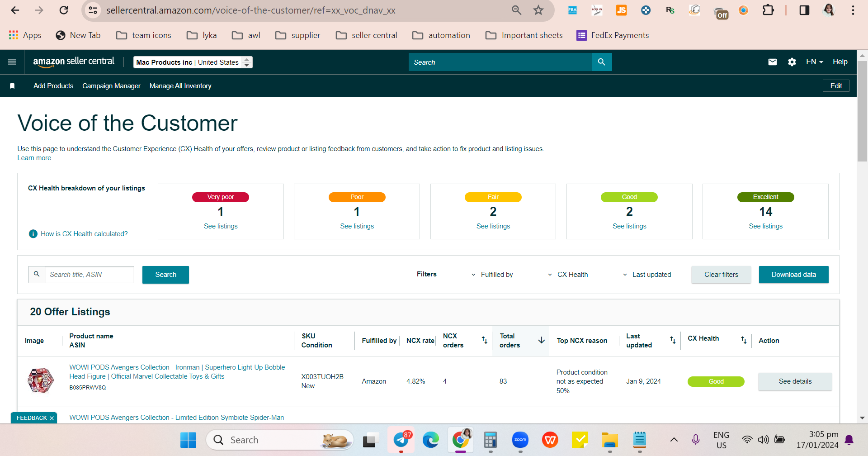This screenshot has width=868, height=456.
Task: Expand the Last updated filter
Action: [x=647, y=275]
